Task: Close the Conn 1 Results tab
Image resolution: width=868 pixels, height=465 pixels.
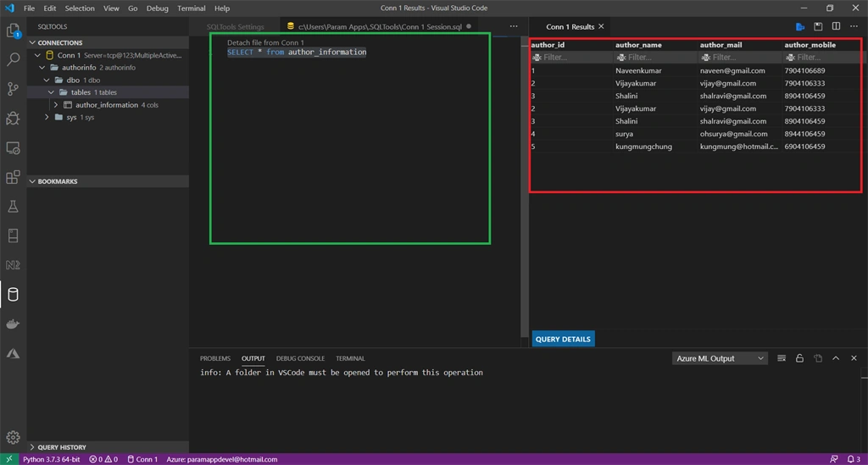Action: [x=601, y=26]
